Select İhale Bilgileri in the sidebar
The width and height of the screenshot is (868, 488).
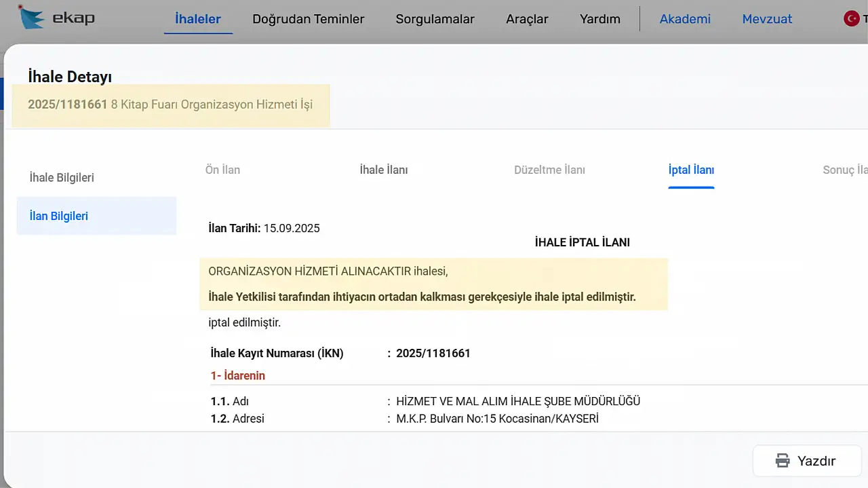click(62, 178)
